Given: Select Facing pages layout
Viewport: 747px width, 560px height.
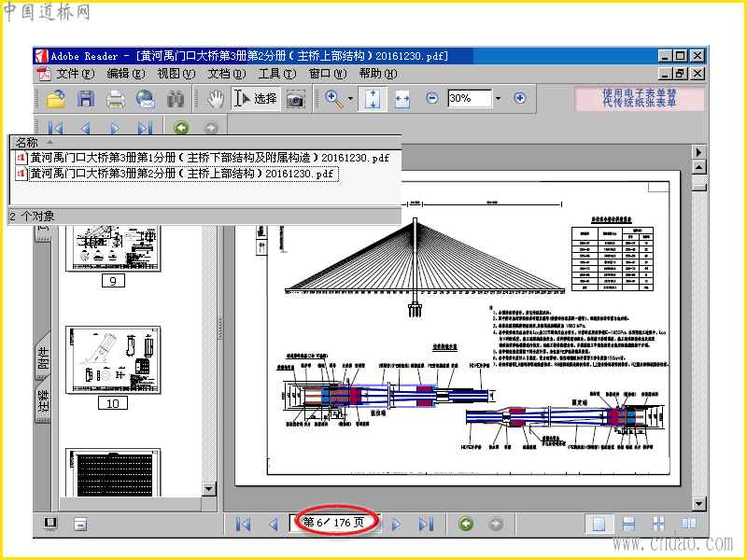Looking at the screenshot, I should (x=689, y=524).
